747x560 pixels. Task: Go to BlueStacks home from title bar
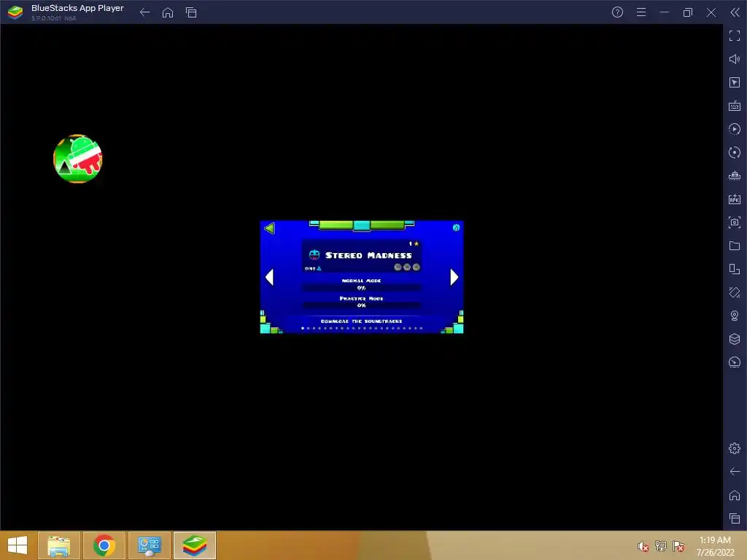point(168,12)
